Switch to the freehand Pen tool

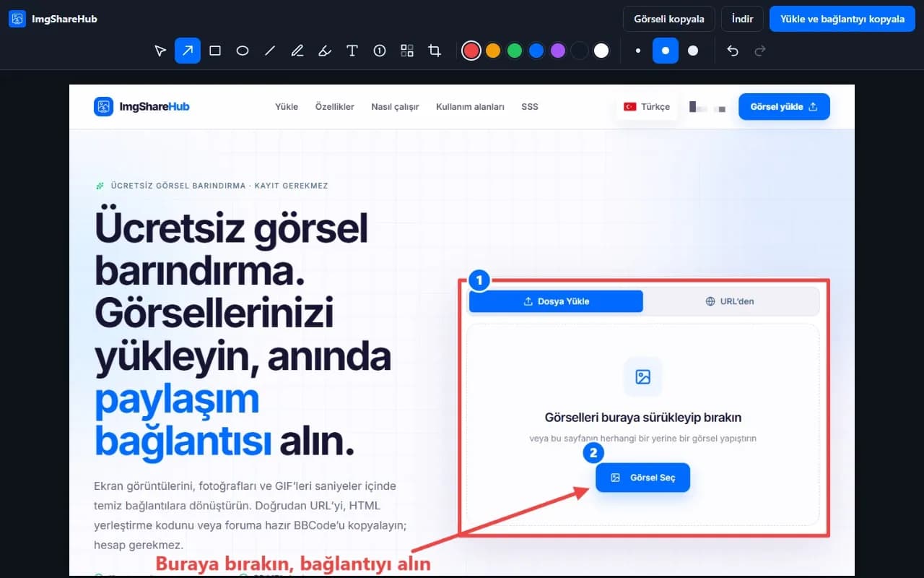coord(297,51)
